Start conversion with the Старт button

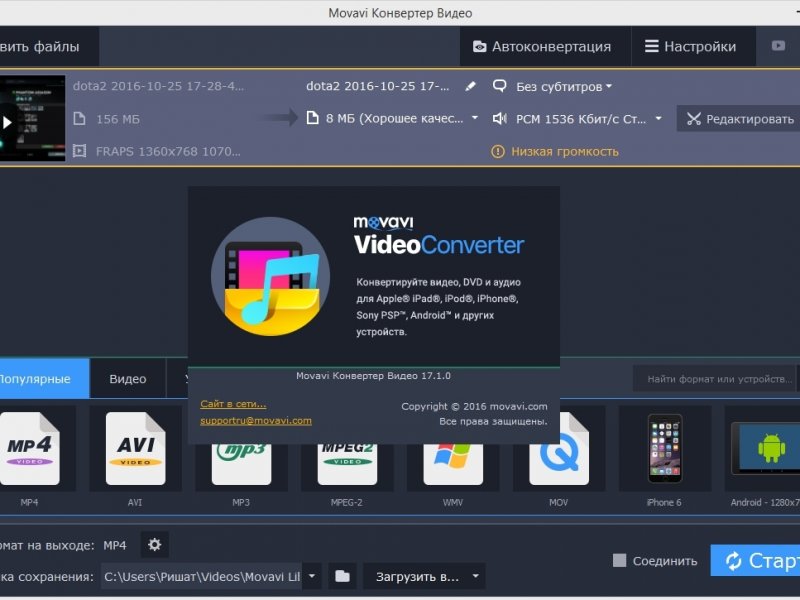tap(756, 560)
